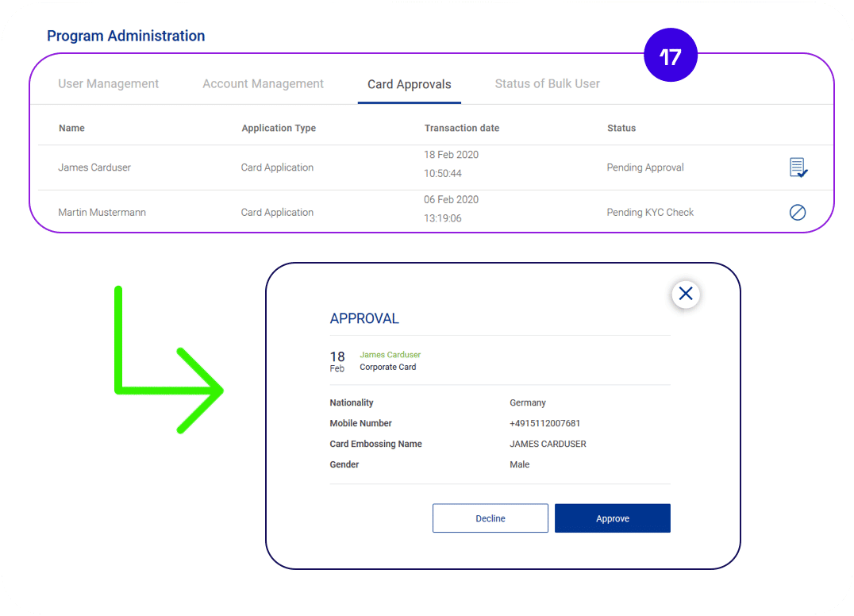Switch to User Management tab

[109, 84]
